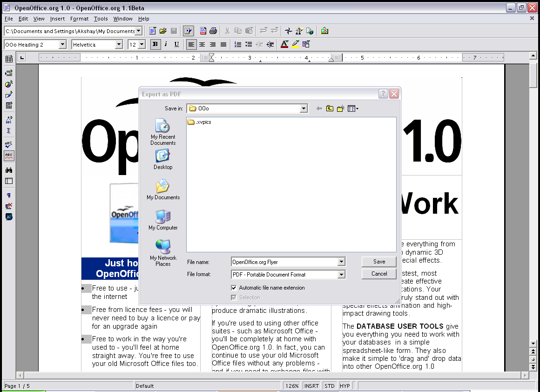Click the Insert table icon in left toolbar
Screen dimensions: 540x392
(x=9, y=59)
